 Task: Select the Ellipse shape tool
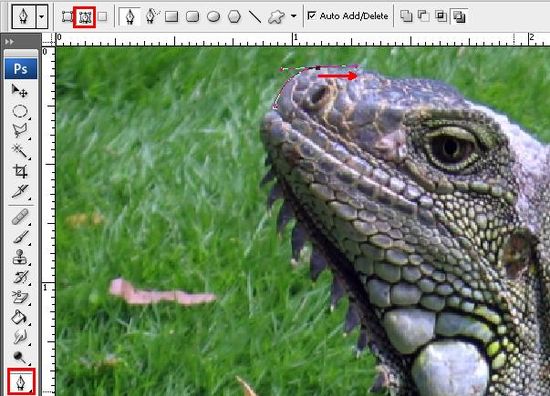(x=214, y=16)
